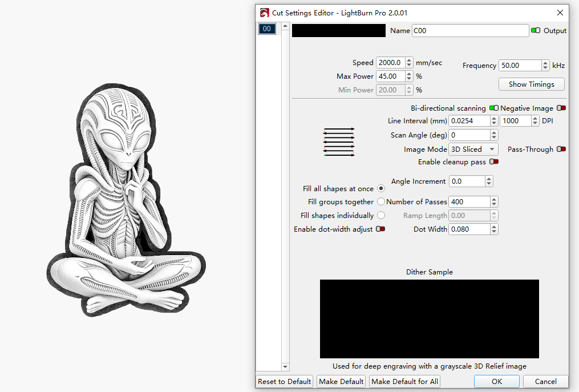Click the Line Interval field

469,121
